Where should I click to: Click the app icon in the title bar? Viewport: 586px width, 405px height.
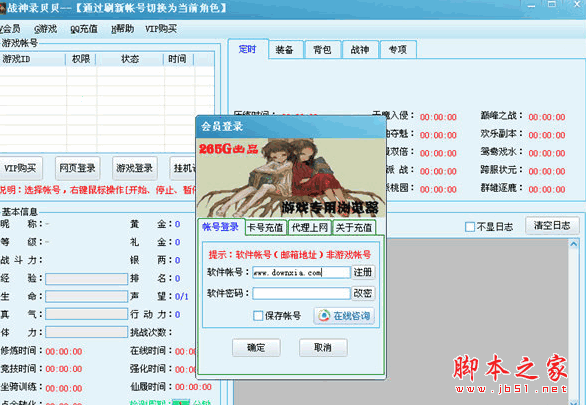[x=2, y=9]
